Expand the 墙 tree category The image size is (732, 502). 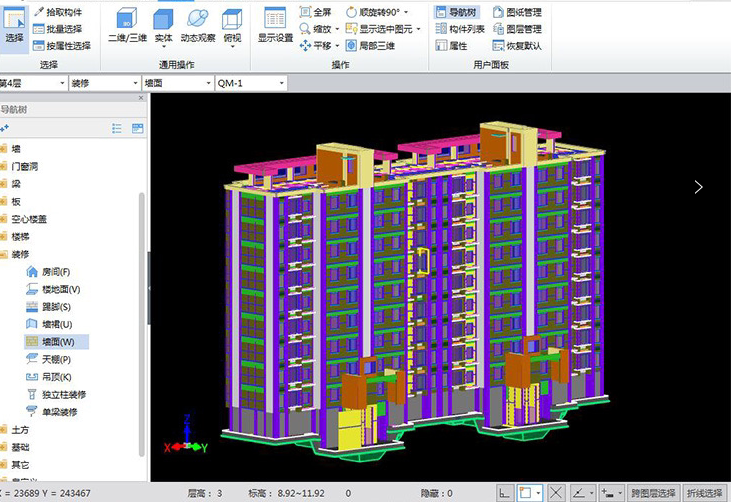4,148
